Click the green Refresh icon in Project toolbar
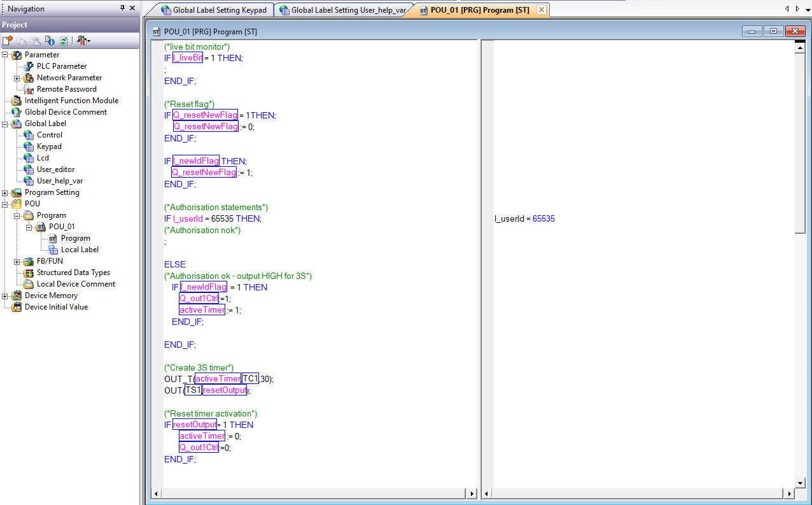The height and width of the screenshot is (505, 812). [64, 41]
